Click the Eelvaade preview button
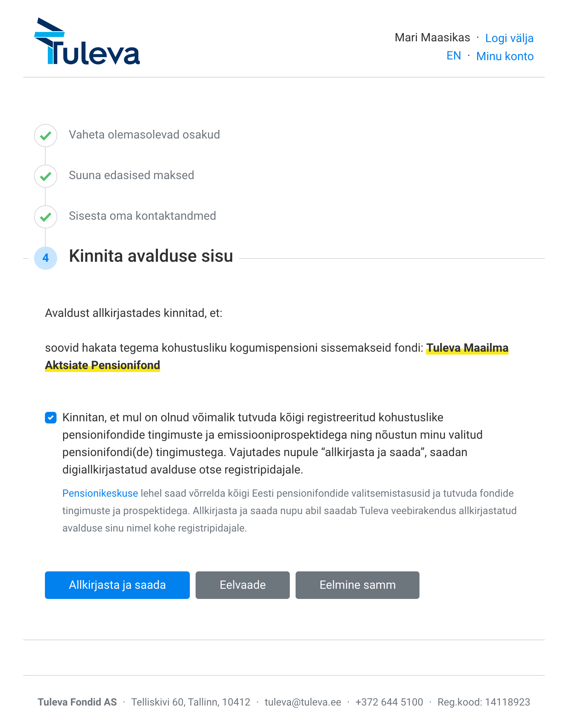This screenshot has height=728, width=568. point(243,585)
